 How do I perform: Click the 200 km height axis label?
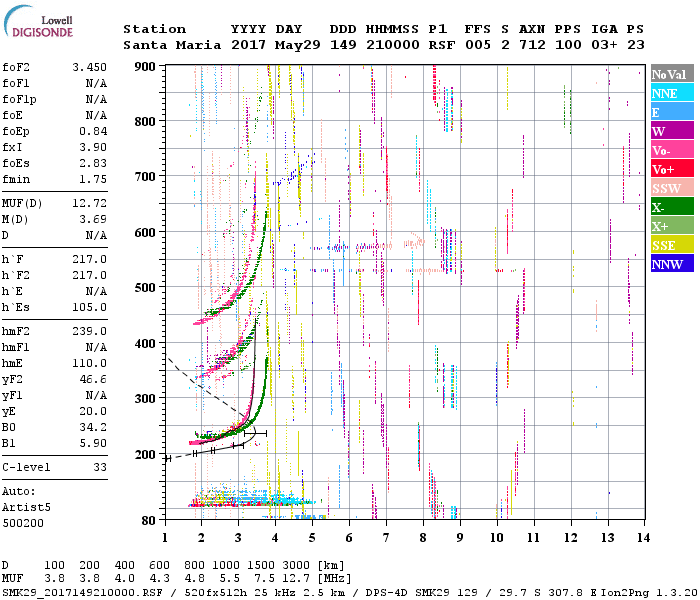coord(145,454)
